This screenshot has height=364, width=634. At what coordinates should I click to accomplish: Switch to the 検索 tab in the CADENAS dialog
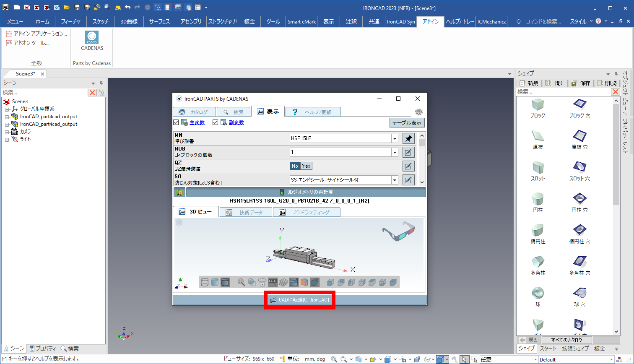coord(234,112)
